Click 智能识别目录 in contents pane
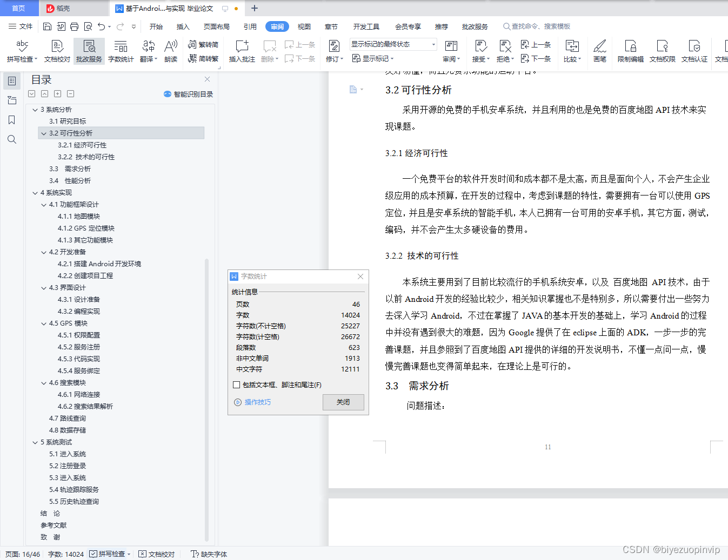728x560 pixels. 188,94
